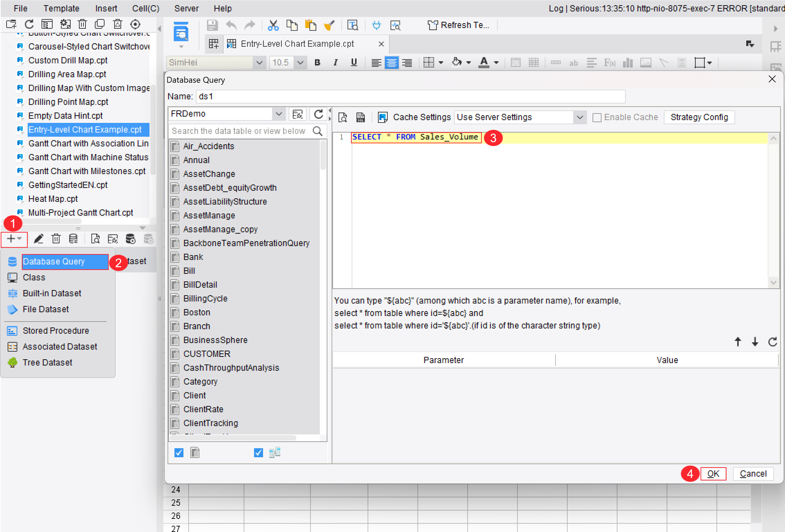Click the Strategy Config button
Viewport: 785px width, 532px height.
pos(699,117)
